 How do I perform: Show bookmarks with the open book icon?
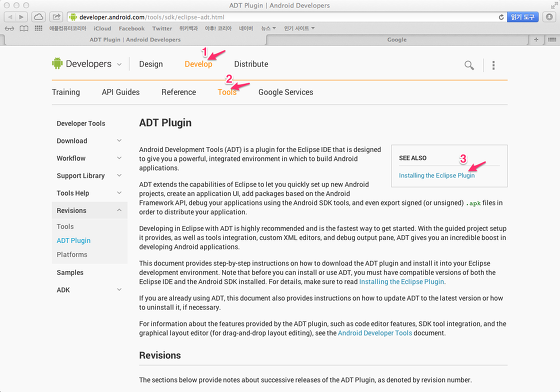(x=24, y=28)
